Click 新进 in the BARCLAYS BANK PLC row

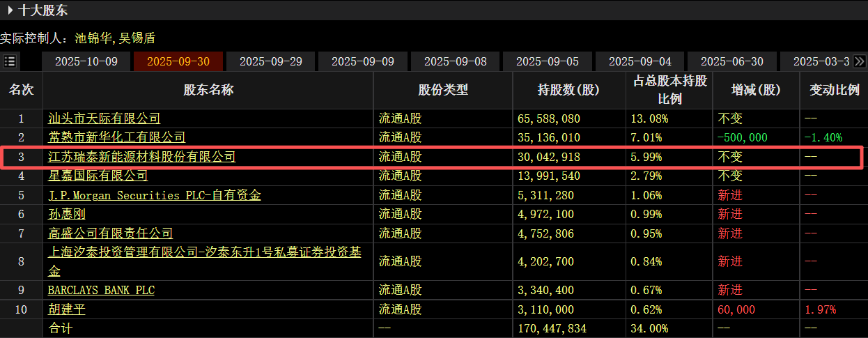point(730,290)
